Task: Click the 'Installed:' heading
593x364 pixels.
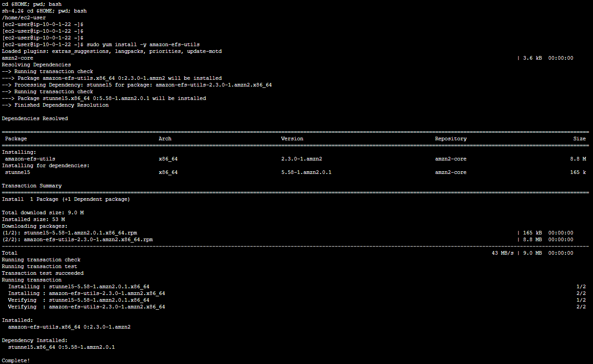Action: [x=17, y=320]
